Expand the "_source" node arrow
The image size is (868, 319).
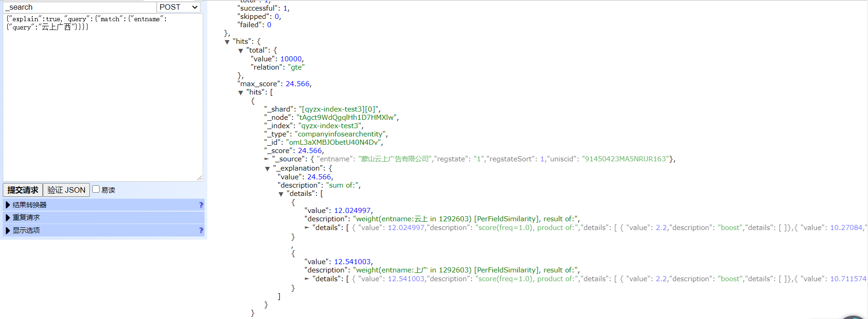pyautogui.click(x=267, y=159)
